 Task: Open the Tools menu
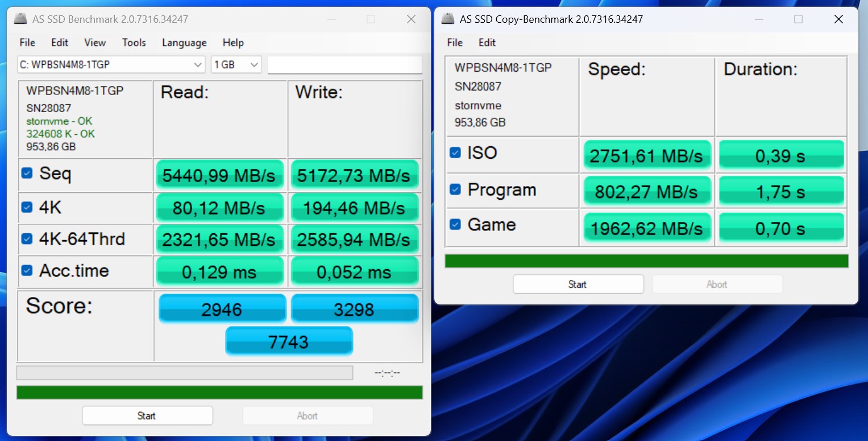coord(134,43)
